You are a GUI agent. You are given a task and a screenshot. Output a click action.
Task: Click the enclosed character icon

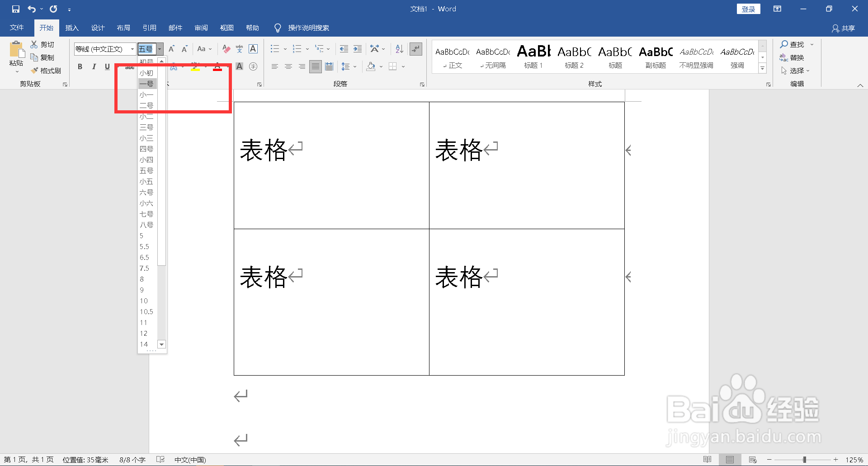tap(253, 66)
